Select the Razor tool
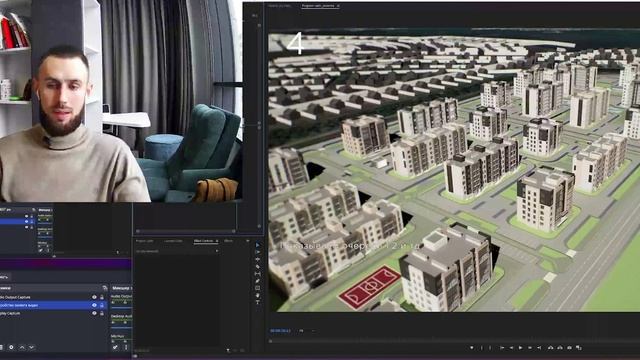 pyautogui.click(x=258, y=267)
